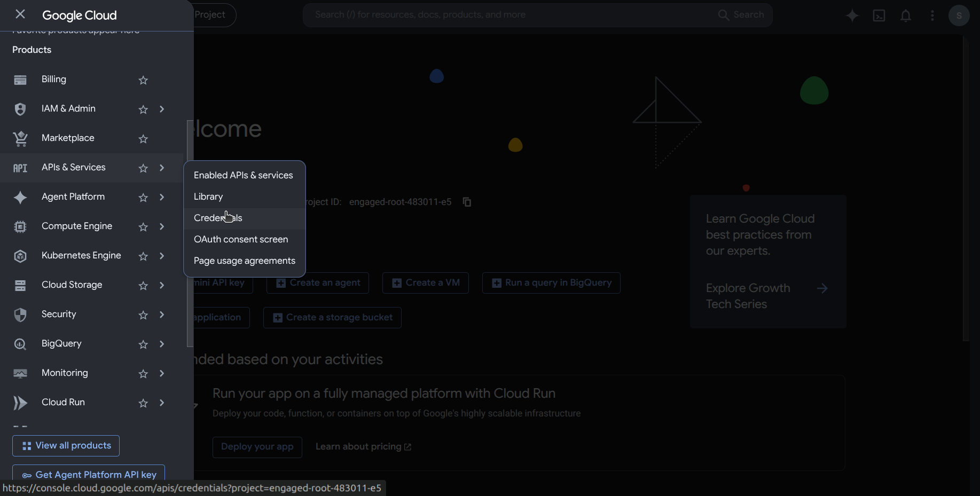
Task: Pin APIs & Services with its star
Action: click(143, 168)
